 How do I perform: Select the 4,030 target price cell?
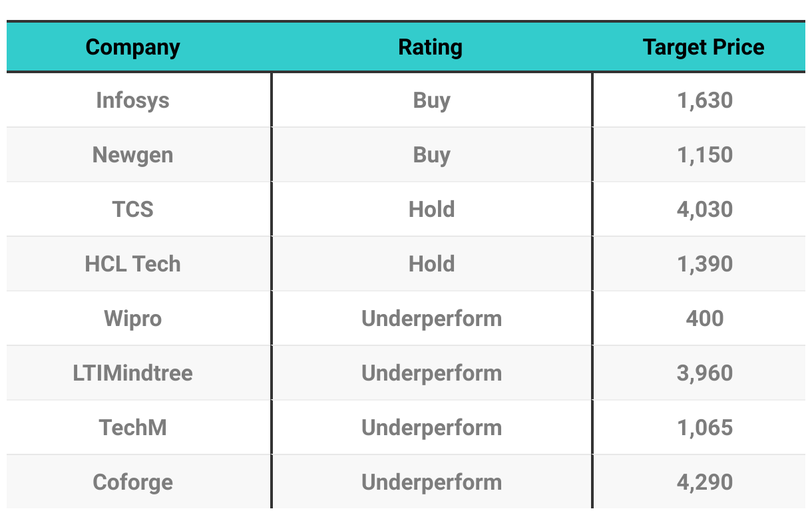(x=705, y=210)
